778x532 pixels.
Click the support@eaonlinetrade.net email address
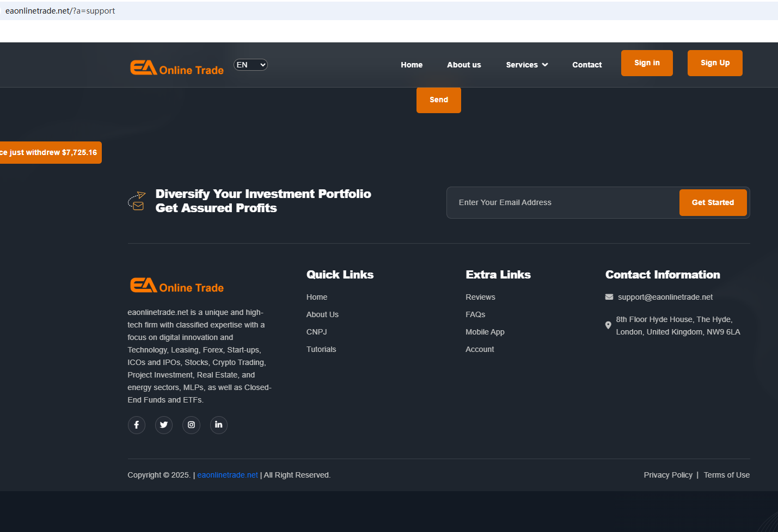[x=665, y=297]
